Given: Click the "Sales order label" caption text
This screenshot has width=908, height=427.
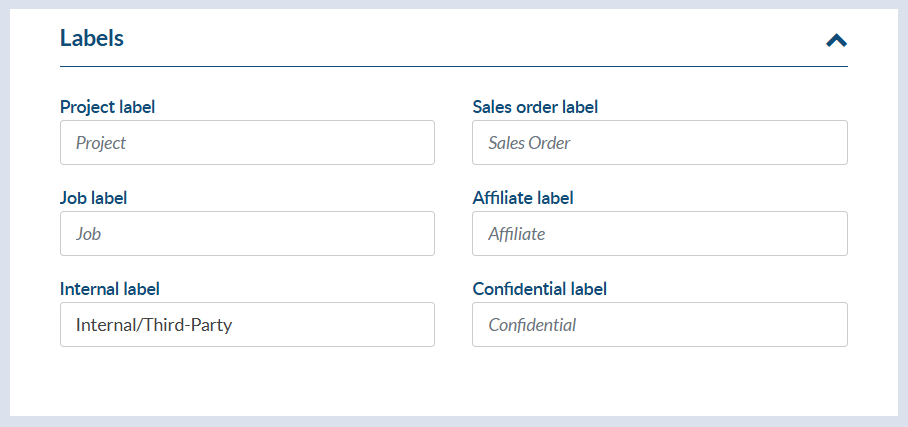Looking at the screenshot, I should pyautogui.click(x=535, y=107).
